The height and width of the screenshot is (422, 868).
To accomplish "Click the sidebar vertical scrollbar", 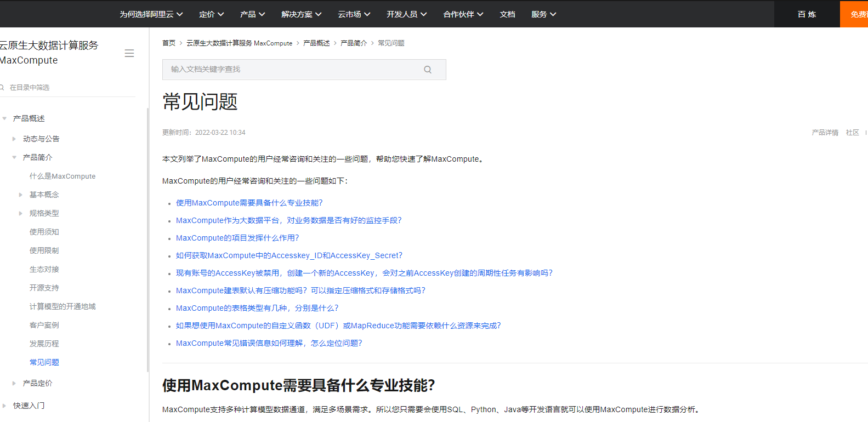I will [x=147, y=240].
